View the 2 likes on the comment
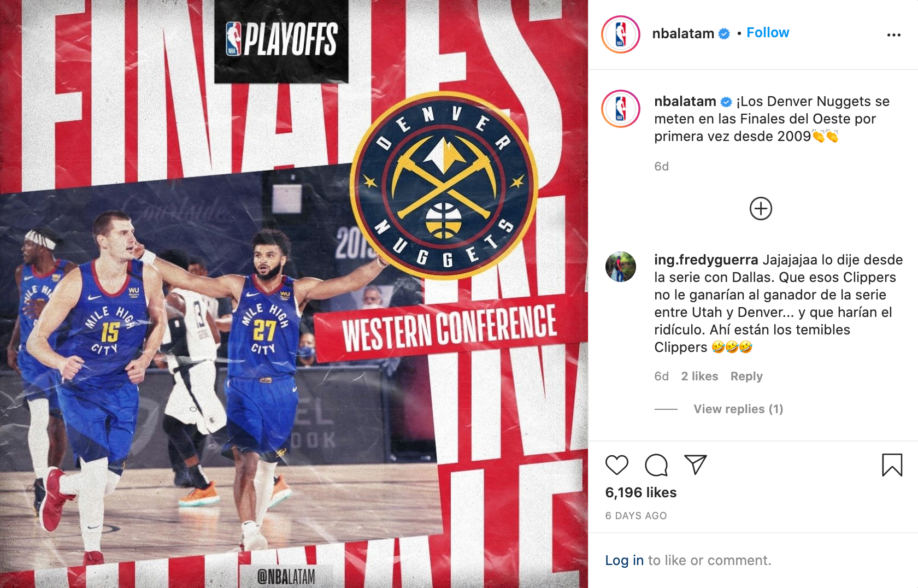This screenshot has height=588, width=918. point(699,376)
